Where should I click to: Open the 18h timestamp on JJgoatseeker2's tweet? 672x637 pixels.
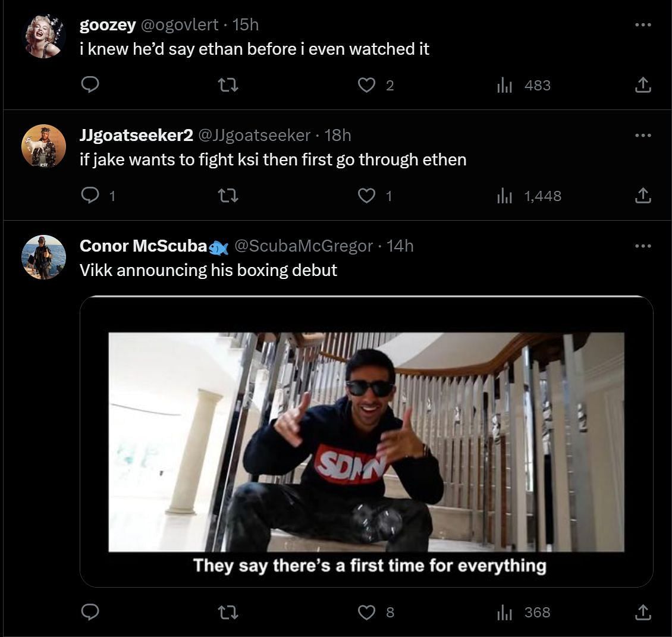tap(338, 135)
